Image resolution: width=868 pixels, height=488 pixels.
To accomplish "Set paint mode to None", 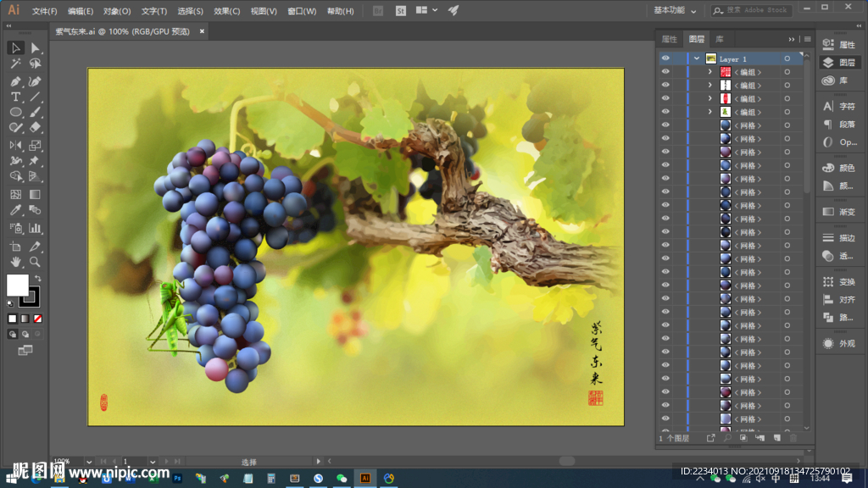I will [37, 319].
